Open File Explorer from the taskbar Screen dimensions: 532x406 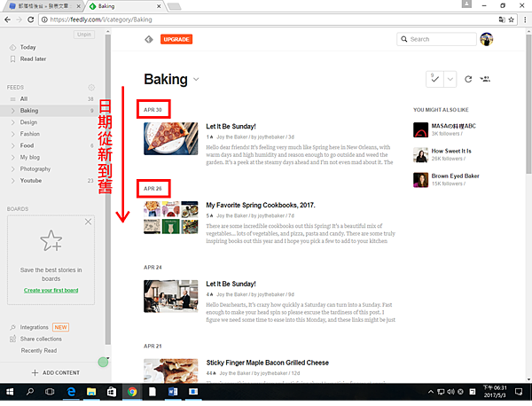tap(91, 392)
